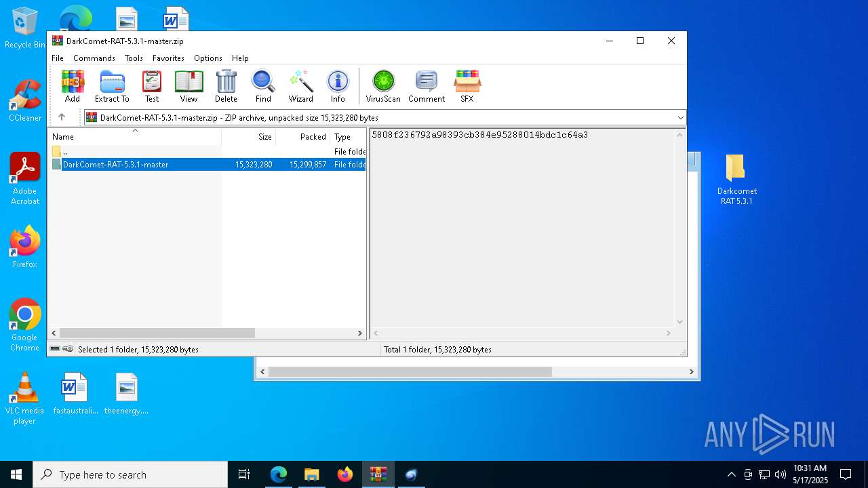Open Firefox from taskbar
Viewport: 868px width, 488px height.
345,474
